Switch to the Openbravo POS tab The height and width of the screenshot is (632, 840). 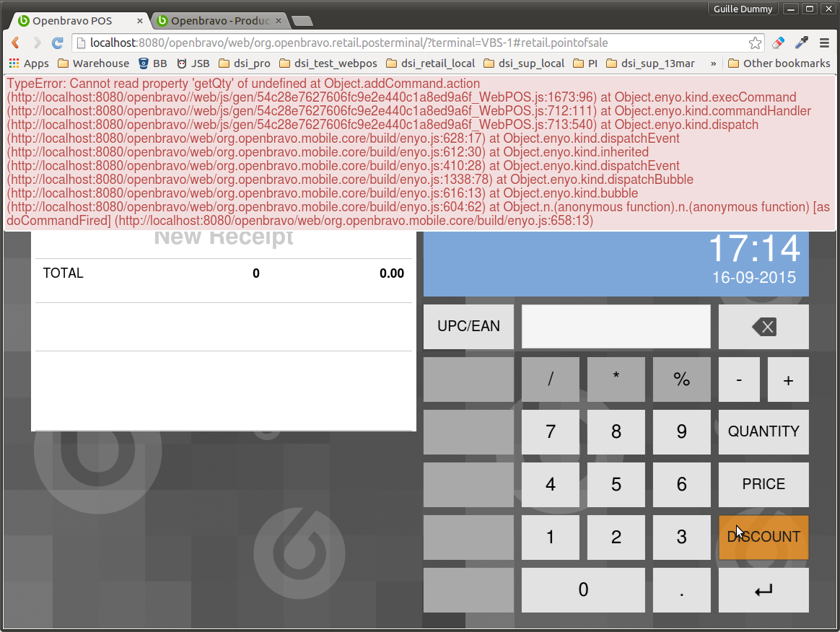(72, 21)
